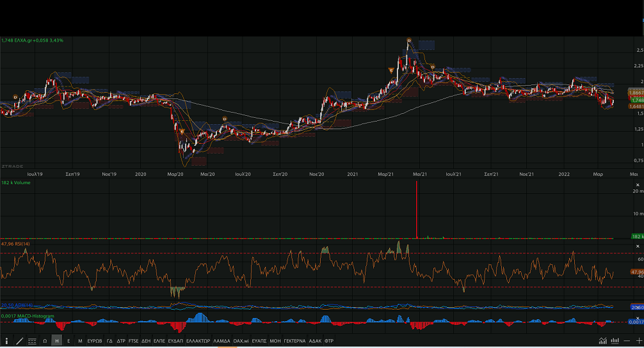644x348 pixels.
Task: Select the line drawing tool
Action: tap(19, 342)
